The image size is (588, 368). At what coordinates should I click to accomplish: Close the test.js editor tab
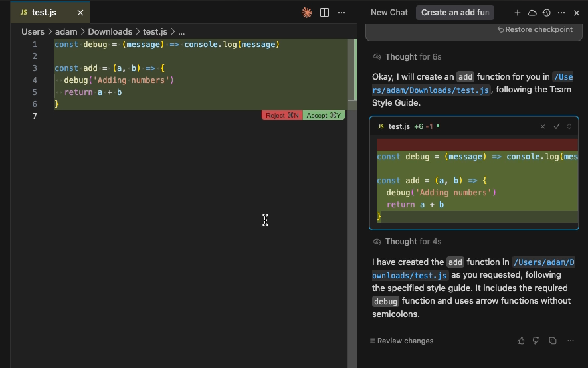(x=80, y=13)
